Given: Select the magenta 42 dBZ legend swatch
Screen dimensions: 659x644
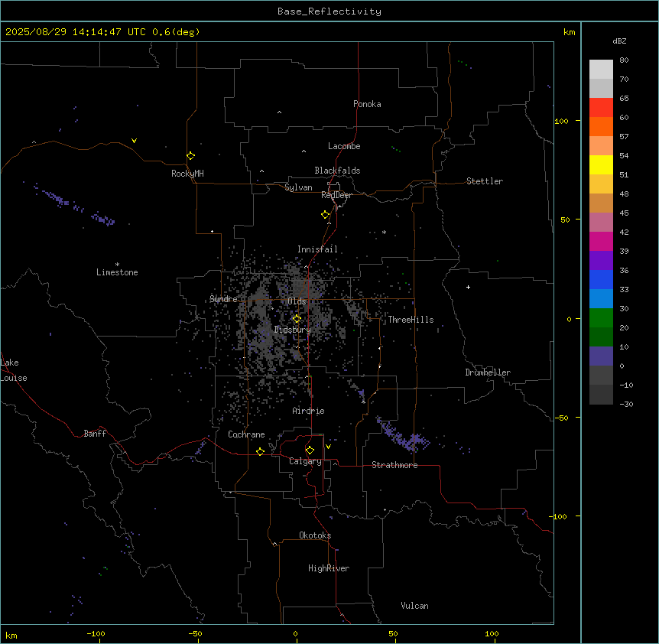Looking at the screenshot, I should (601, 241).
